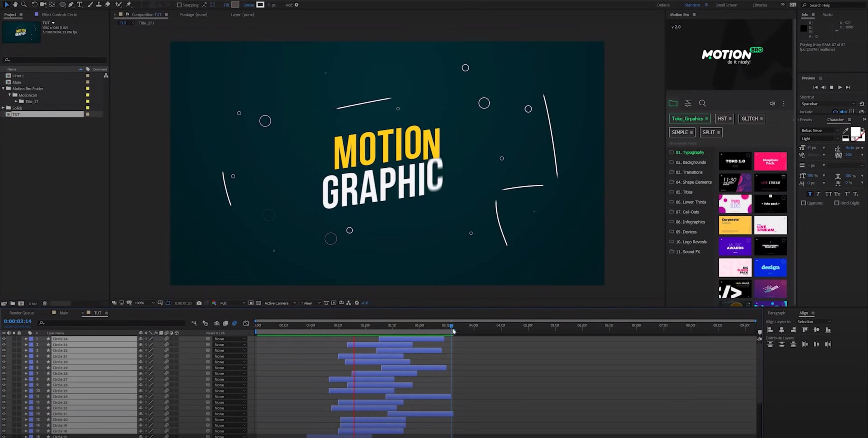
Task: Select the GLITCH pack button
Action: pyautogui.click(x=751, y=119)
